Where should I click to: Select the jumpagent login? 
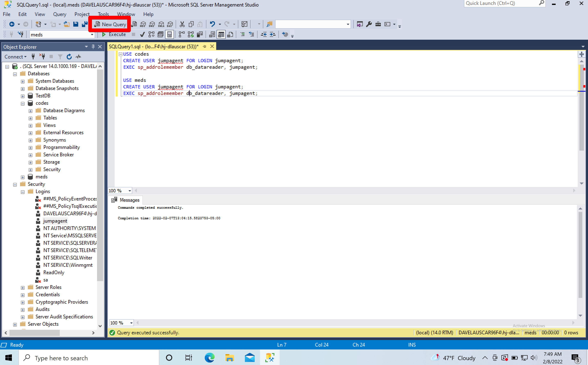pyautogui.click(x=55, y=221)
